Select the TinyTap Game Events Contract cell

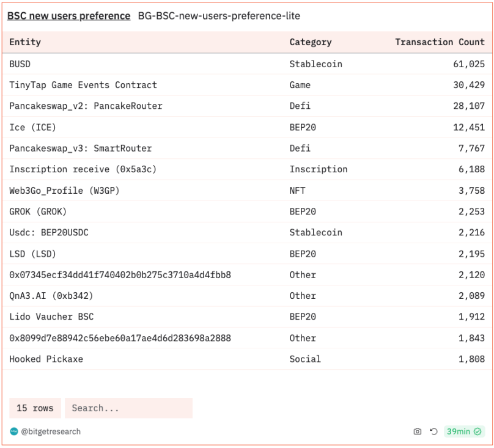[83, 85]
